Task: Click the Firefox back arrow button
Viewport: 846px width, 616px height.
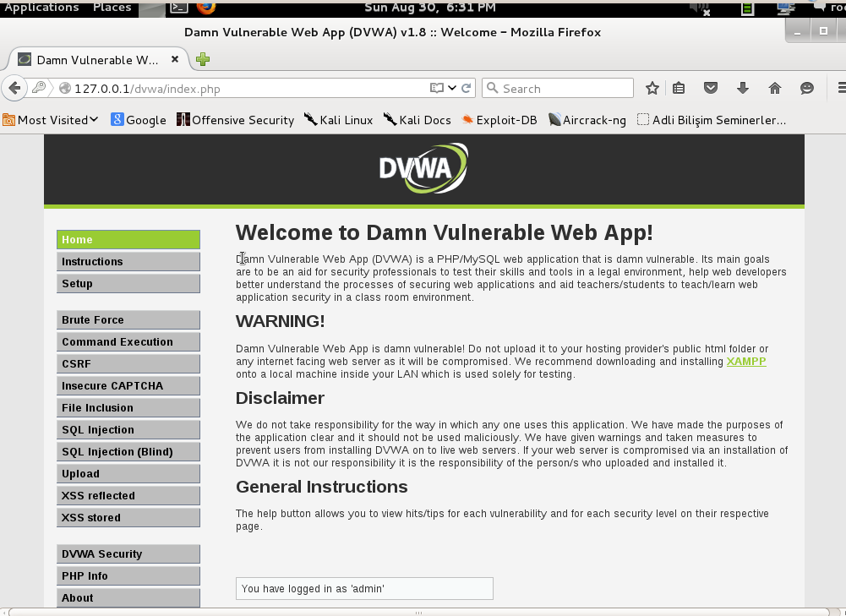Action: click(14, 88)
